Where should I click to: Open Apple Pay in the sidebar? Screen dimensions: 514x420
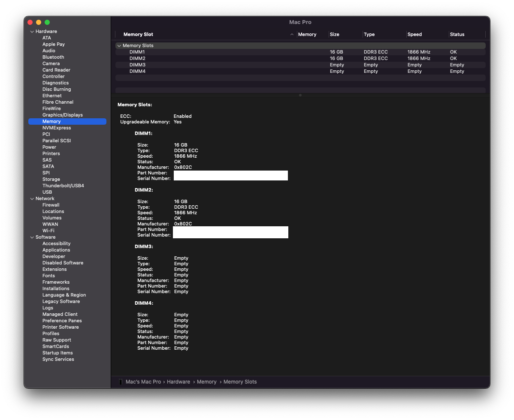[54, 44]
